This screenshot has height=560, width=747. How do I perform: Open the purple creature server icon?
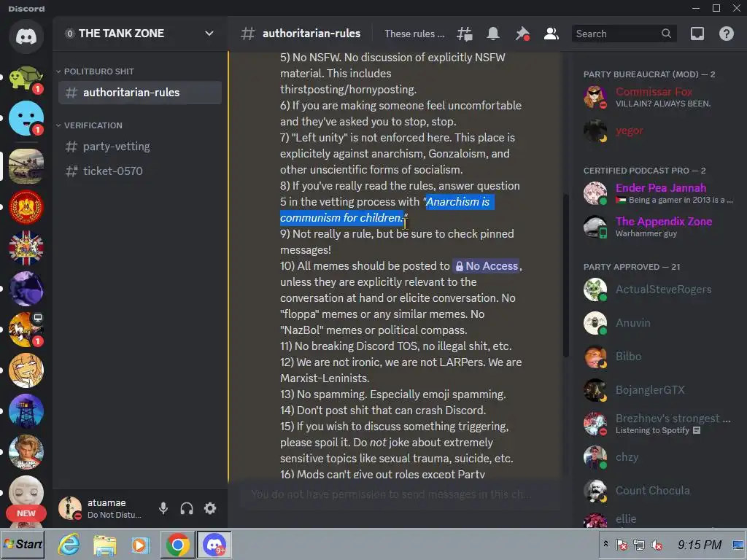coord(26,289)
